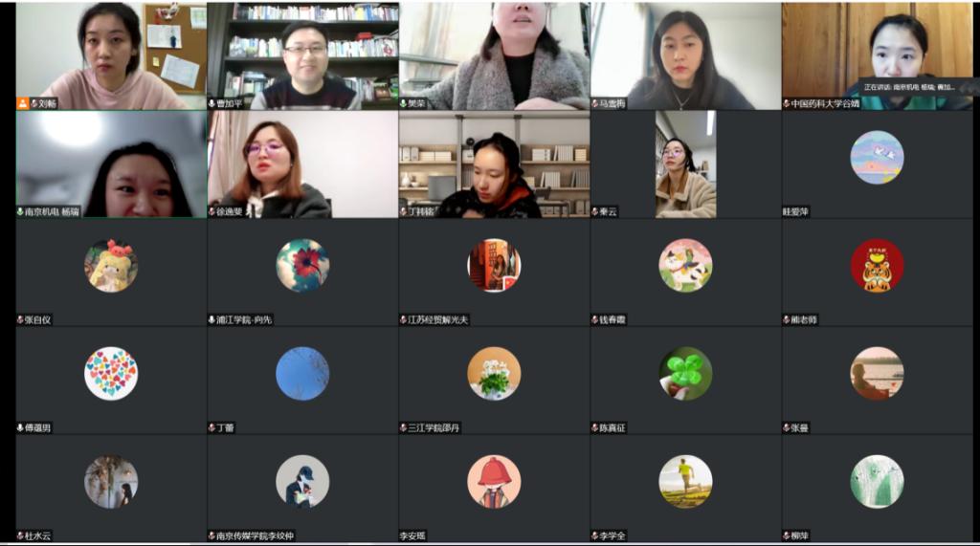Select the four-leaf clover avatar
This screenshot has width=980, height=546.
coord(685,374)
